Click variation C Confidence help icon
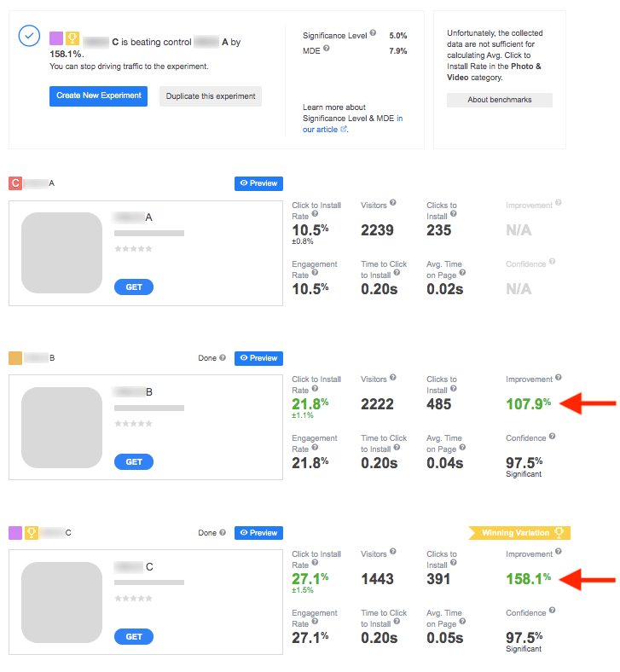 (x=552, y=610)
